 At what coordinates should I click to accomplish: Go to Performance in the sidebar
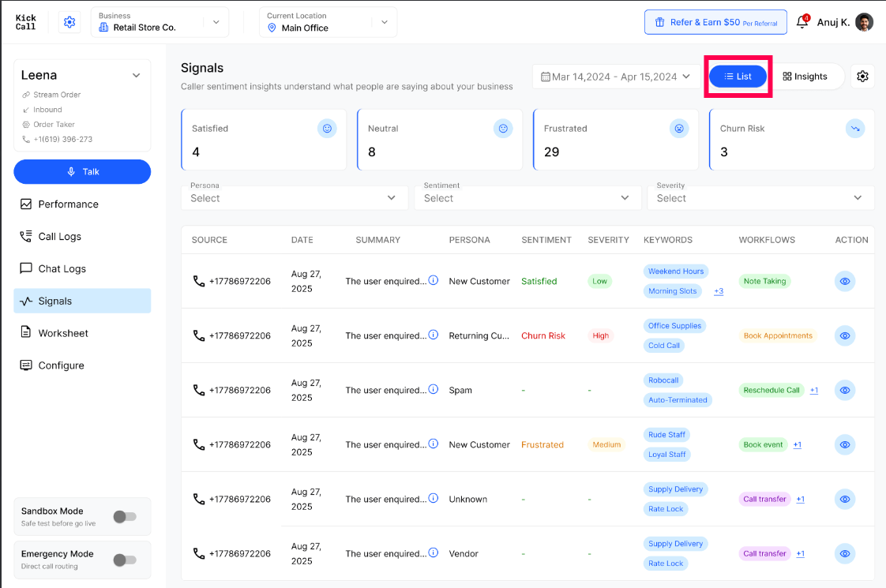pos(82,204)
